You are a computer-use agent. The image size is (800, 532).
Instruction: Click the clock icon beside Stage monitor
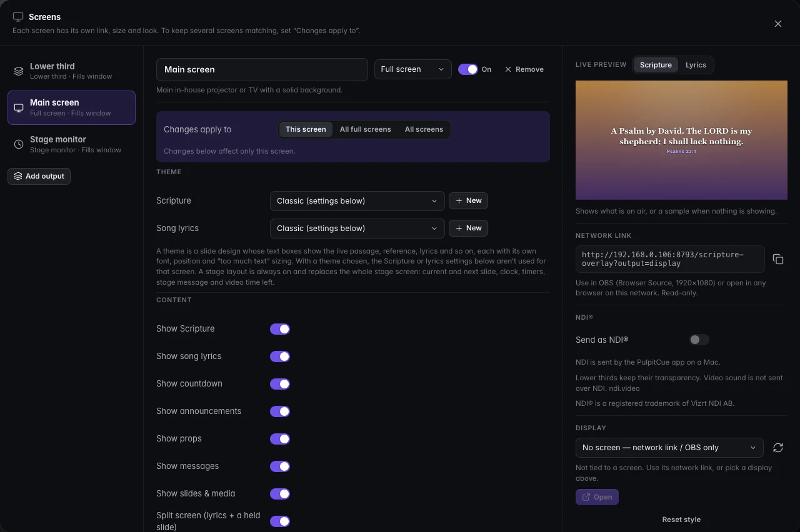point(19,144)
